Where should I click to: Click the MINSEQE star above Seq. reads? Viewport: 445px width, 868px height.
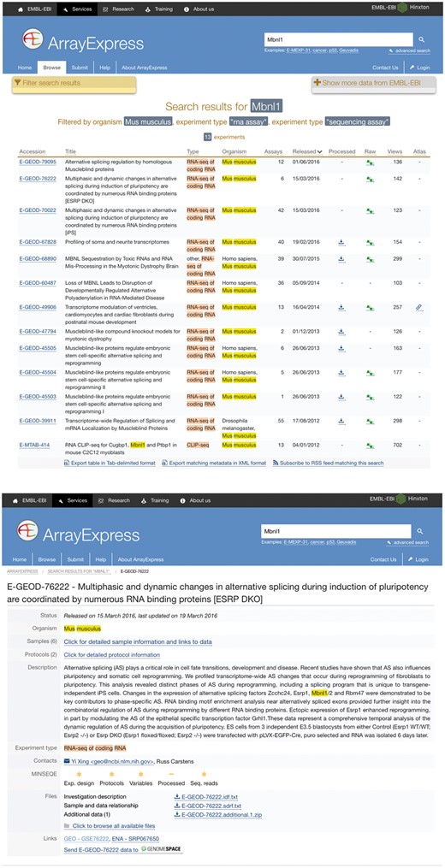(204, 775)
